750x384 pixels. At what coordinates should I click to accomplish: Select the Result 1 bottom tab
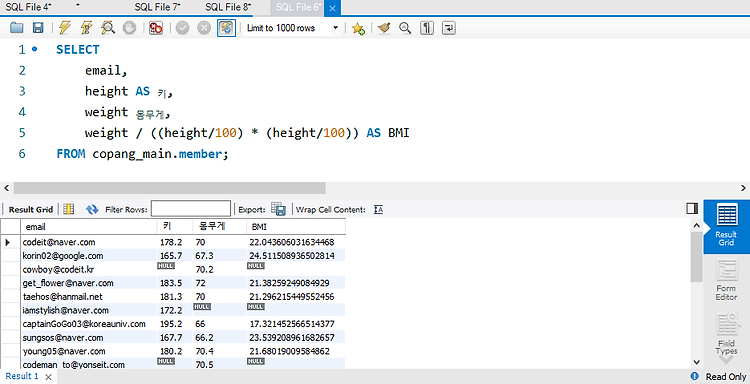22,376
